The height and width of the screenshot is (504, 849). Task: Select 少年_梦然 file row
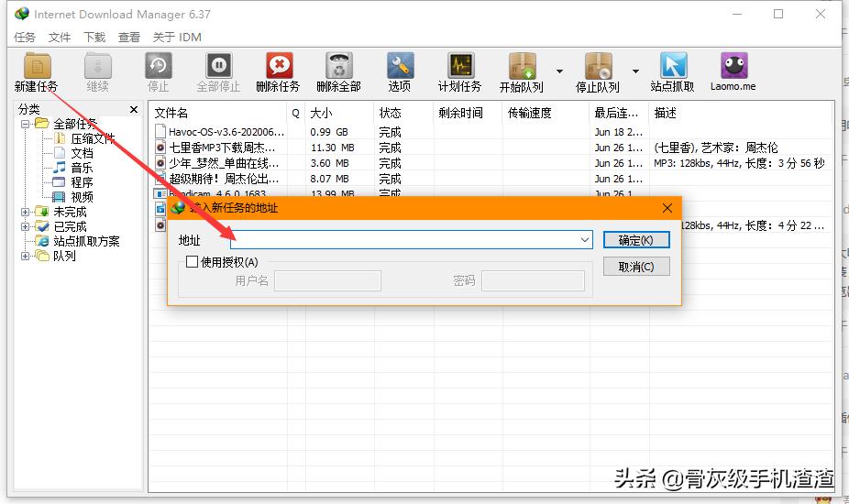(224, 163)
